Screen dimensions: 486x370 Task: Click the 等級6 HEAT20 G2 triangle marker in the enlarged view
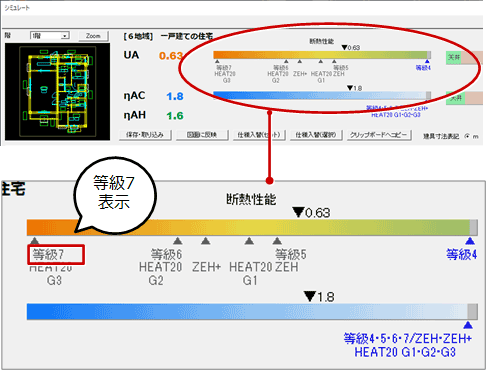click(178, 241)
